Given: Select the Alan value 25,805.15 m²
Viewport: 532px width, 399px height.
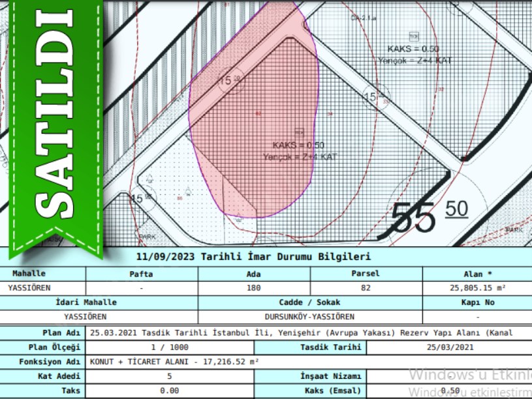Looking at the screenshot, I should pyautogui.click(x=476, y=288).
